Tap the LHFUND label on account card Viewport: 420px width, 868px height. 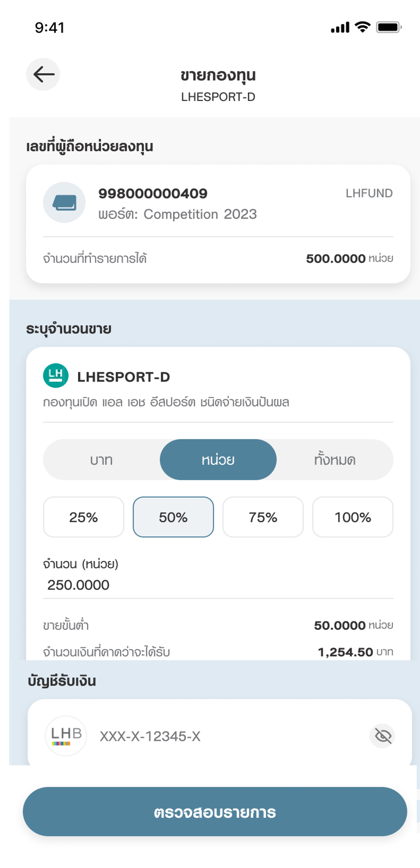tap(369, 193)
